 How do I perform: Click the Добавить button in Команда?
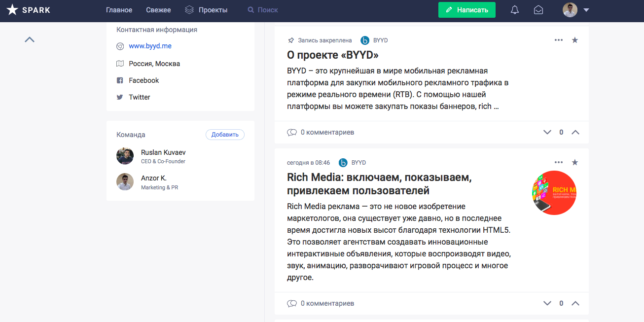225,135
